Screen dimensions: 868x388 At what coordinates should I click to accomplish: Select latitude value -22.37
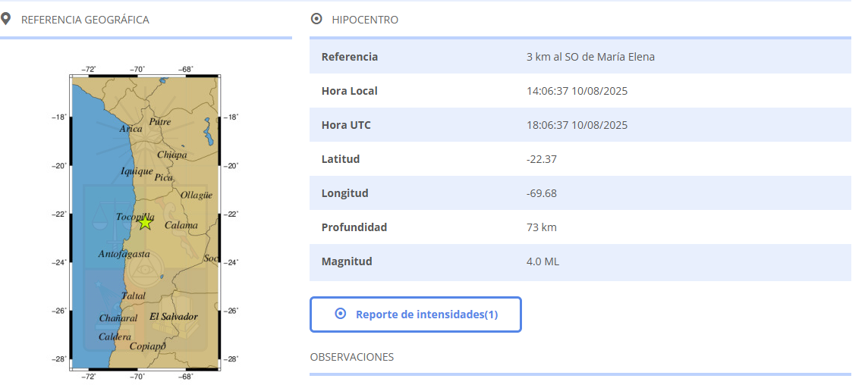pyautogui.click(x=542, y=159)
